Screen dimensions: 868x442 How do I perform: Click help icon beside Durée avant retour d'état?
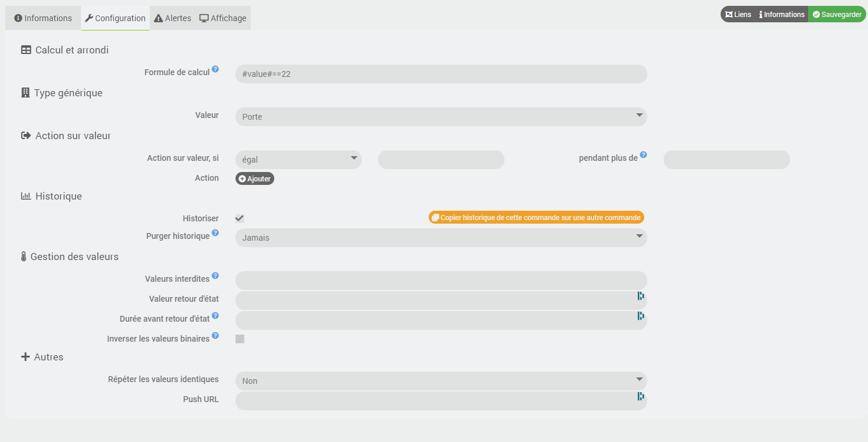[x=216, y=316]
